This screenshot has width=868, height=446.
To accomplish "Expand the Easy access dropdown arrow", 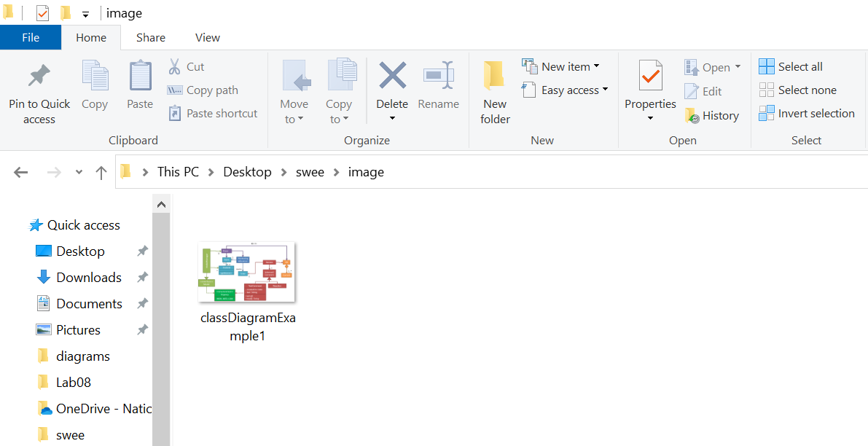I will coord(605,89).
